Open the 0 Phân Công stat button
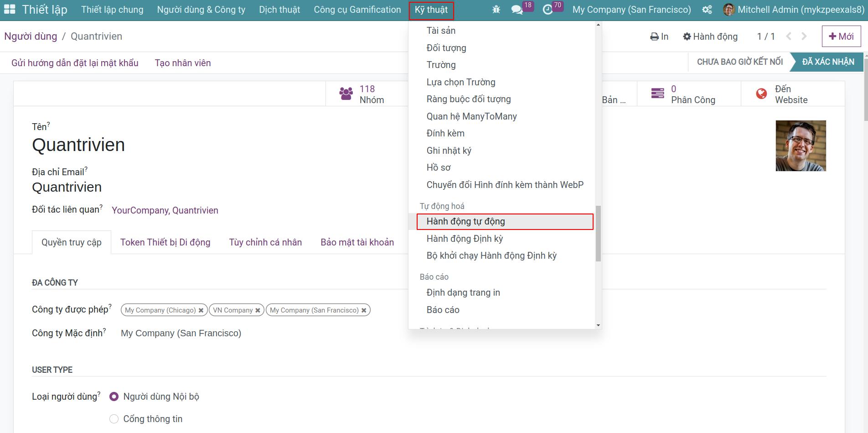868x433 pixels. (x=688, y=94)
